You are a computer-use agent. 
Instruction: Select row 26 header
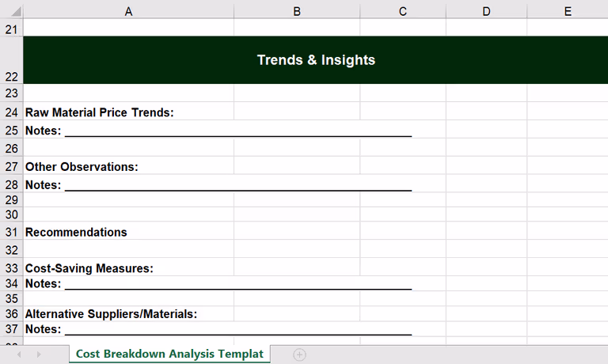[x=12, y=148]
